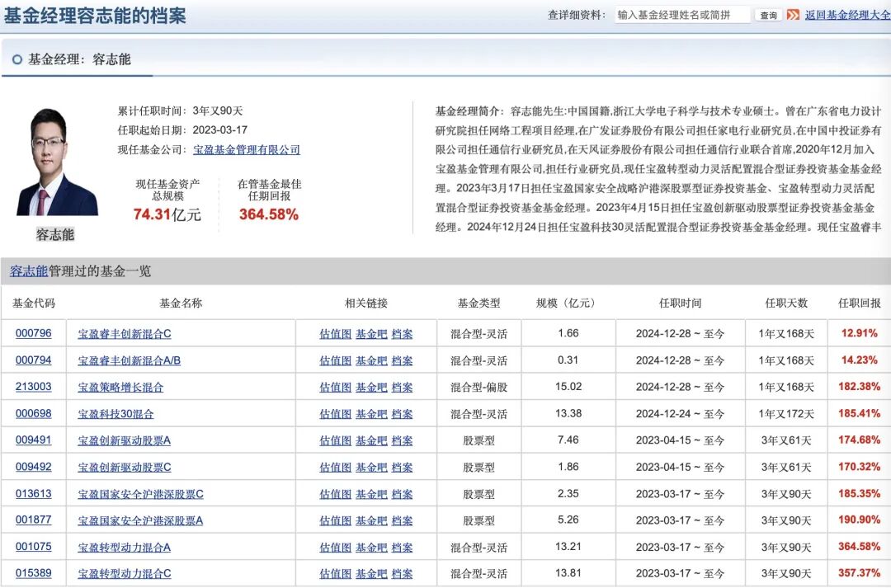891x588 pixels.
Task: Open 档案 for 宝盈睿丰创新混合C
Action: coord(403,334)
